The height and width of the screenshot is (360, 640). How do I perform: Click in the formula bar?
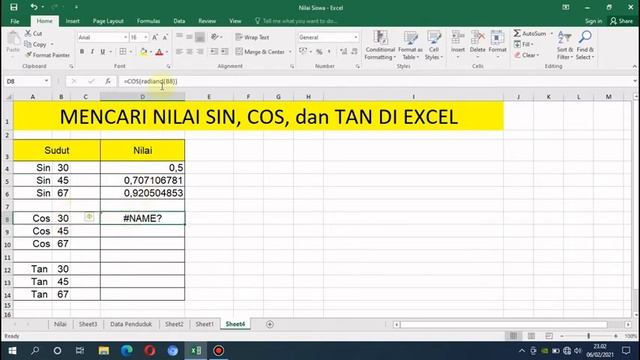376,81
